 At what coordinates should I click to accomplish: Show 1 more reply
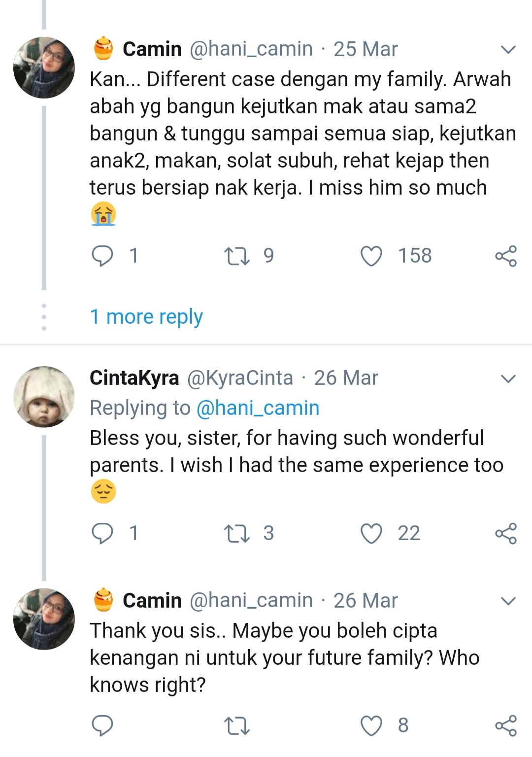(x=146, y=316)
